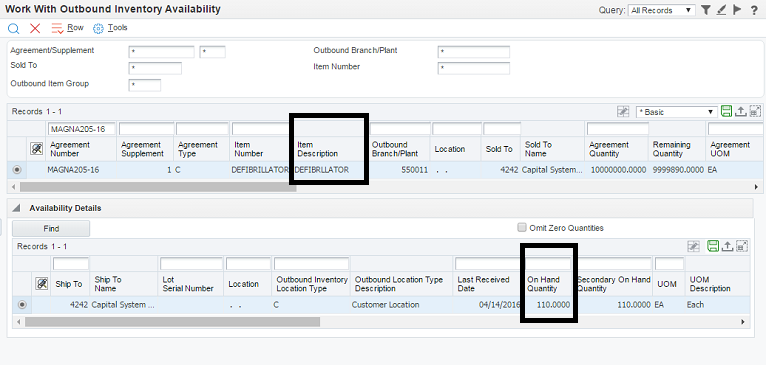Open the Row menu
This screenshot has width=766, height=365.
[75, 28]
